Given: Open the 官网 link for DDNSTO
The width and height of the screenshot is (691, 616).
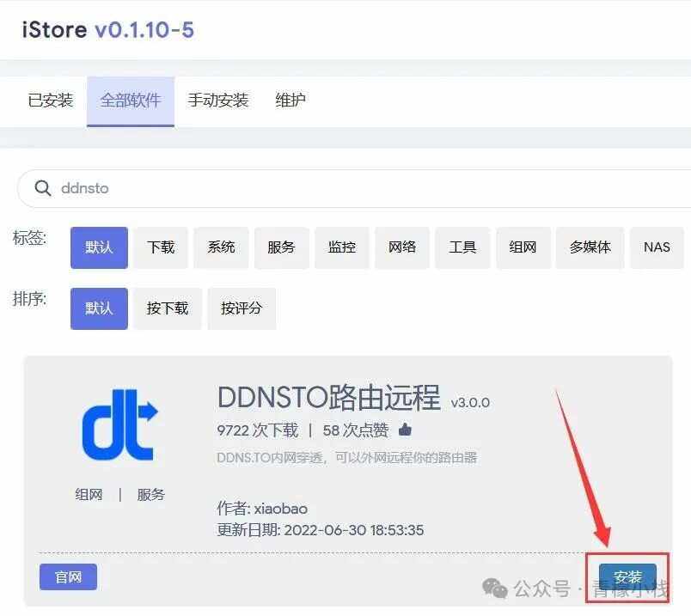Looking at the screenshot, I should (68, 576).
